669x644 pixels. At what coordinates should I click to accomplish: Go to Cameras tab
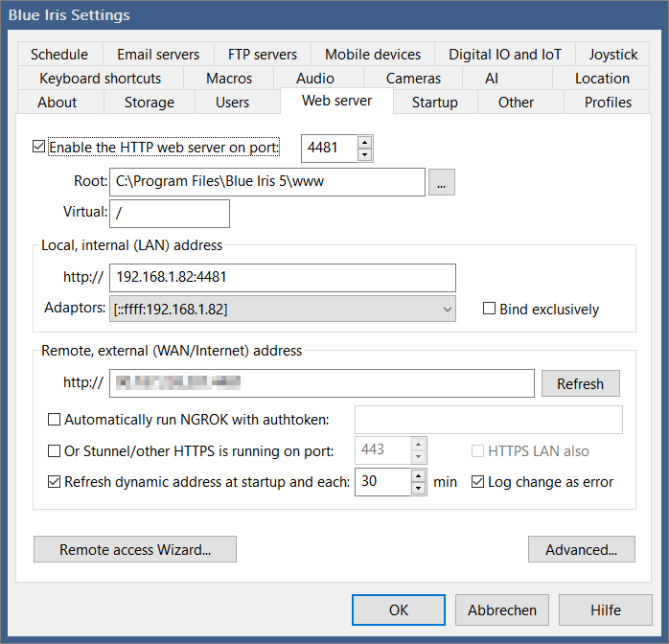point(413,78)
